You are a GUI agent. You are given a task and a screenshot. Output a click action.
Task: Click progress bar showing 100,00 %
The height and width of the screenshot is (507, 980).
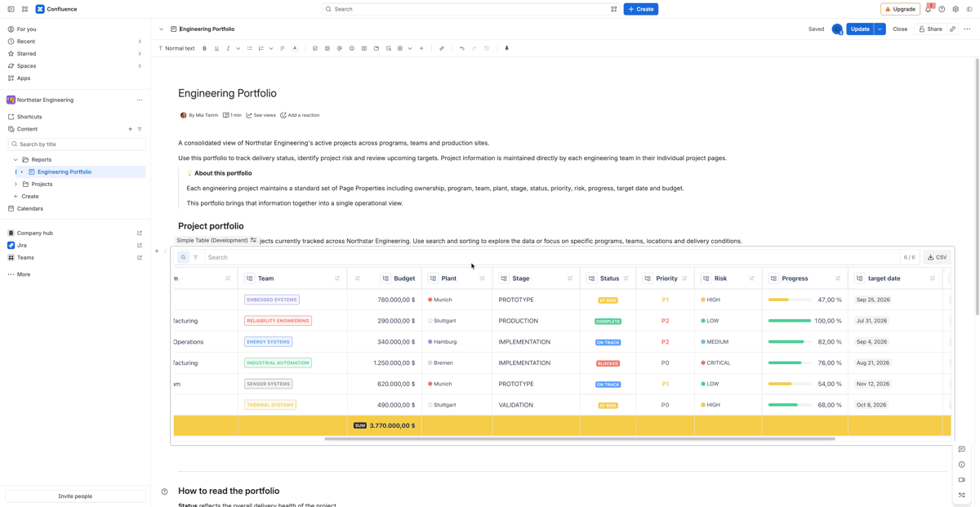pos(790,321)
